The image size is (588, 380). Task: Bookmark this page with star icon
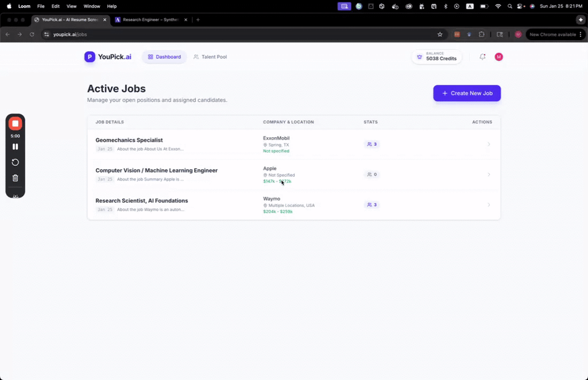click(x=440, y=34)
